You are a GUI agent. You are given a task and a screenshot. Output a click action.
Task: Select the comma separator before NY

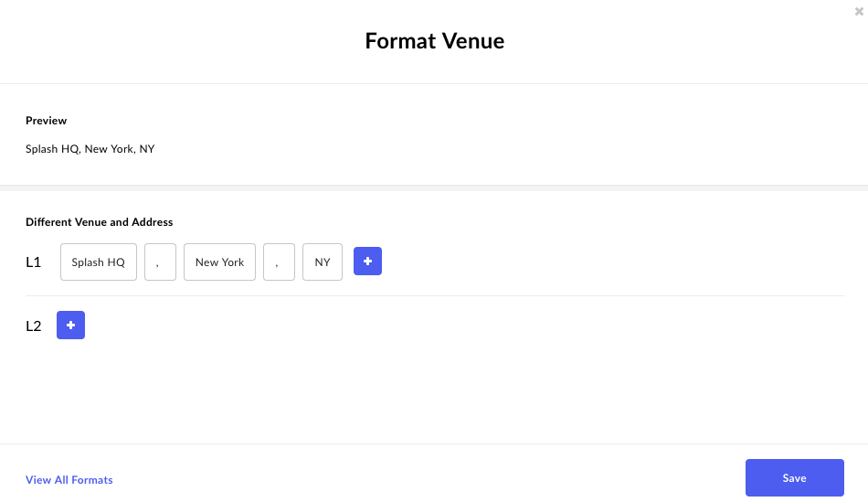coord(279,262)
